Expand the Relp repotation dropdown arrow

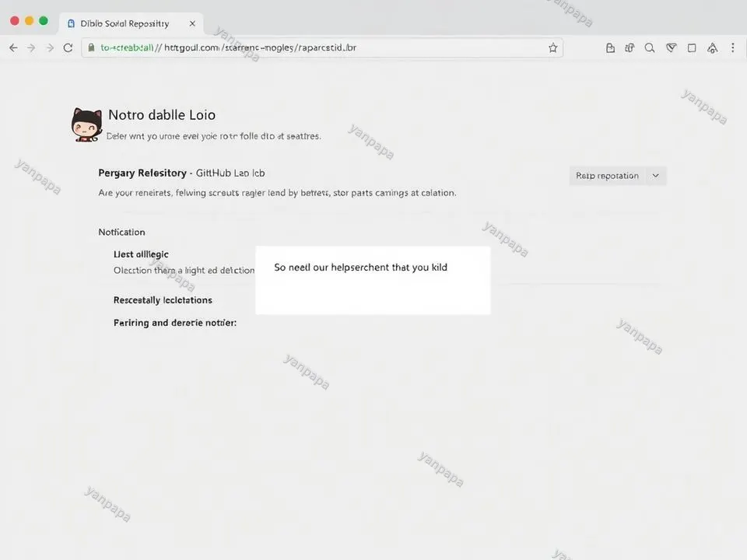655,176
